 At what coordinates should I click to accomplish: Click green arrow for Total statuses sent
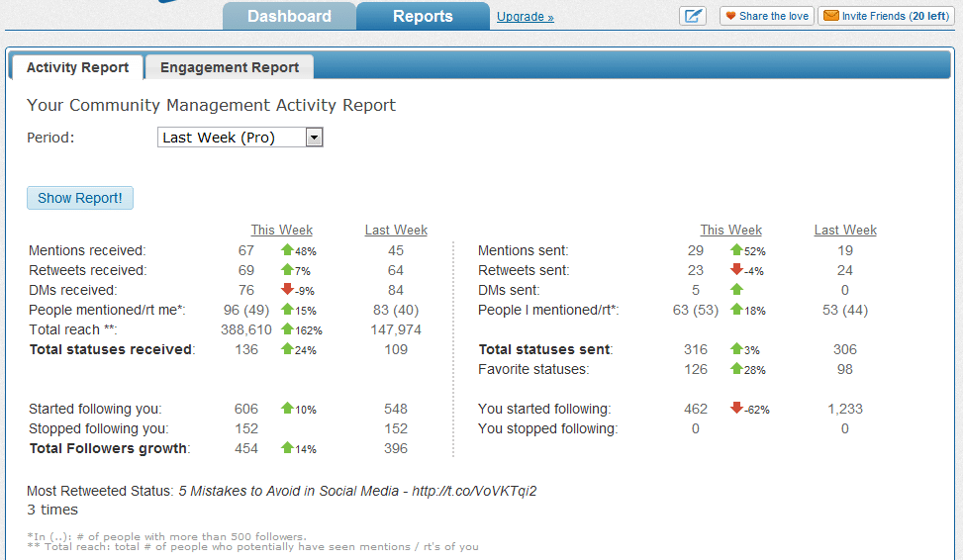coord(736,348)
